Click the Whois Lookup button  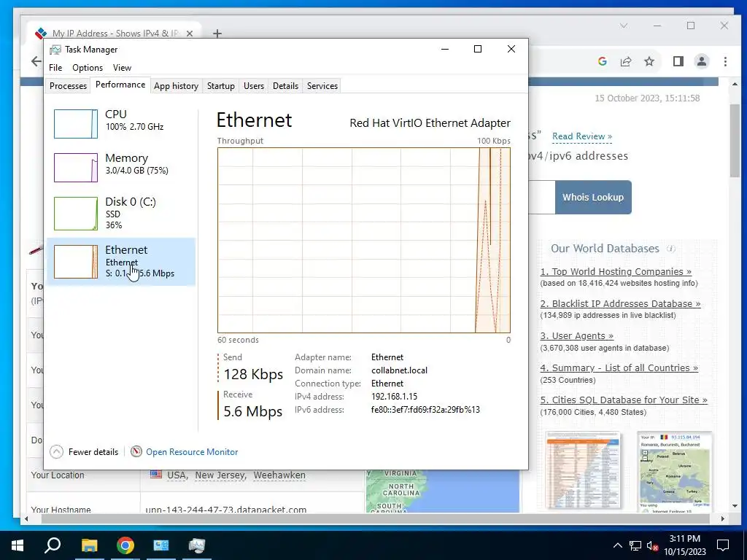pyautogui.click(x=593, y=197)
